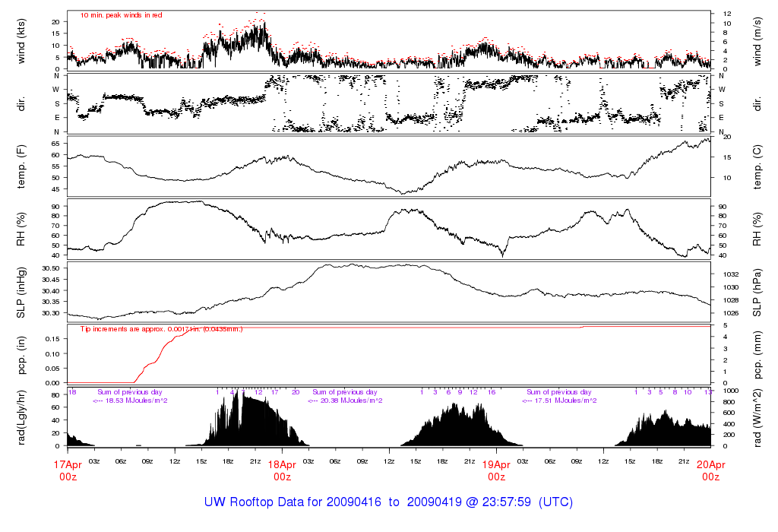This screenshot has width=778, height=532.
Task: Click the 'temp. (F)' axis label
Action: [21, 166]
